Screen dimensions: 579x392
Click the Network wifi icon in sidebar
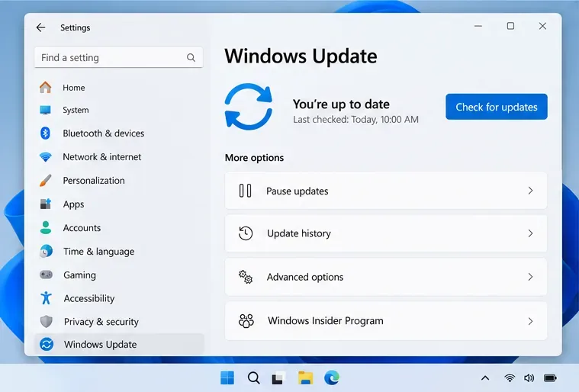click(46, 157)
